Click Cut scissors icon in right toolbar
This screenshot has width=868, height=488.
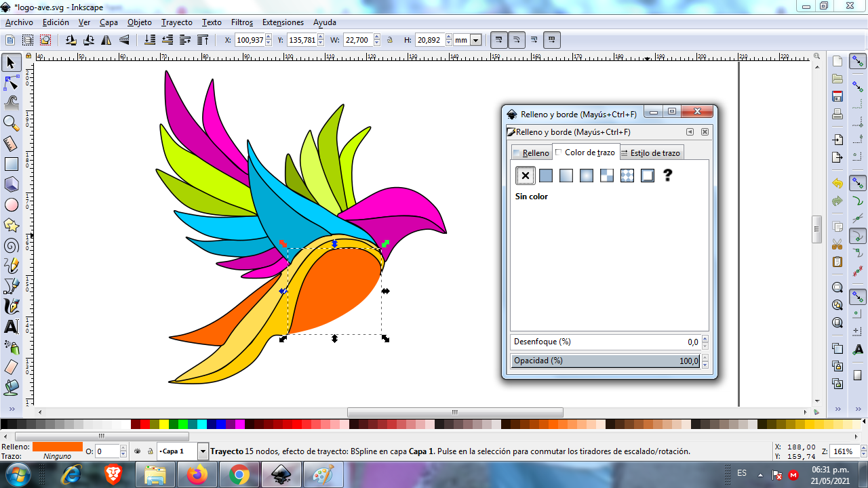(837, 244)
